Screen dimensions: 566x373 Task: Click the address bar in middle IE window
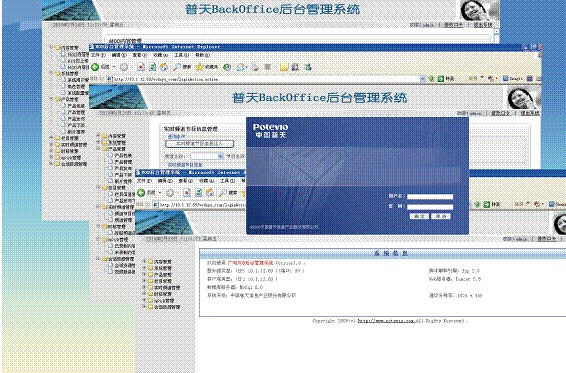tap(265, 79)
